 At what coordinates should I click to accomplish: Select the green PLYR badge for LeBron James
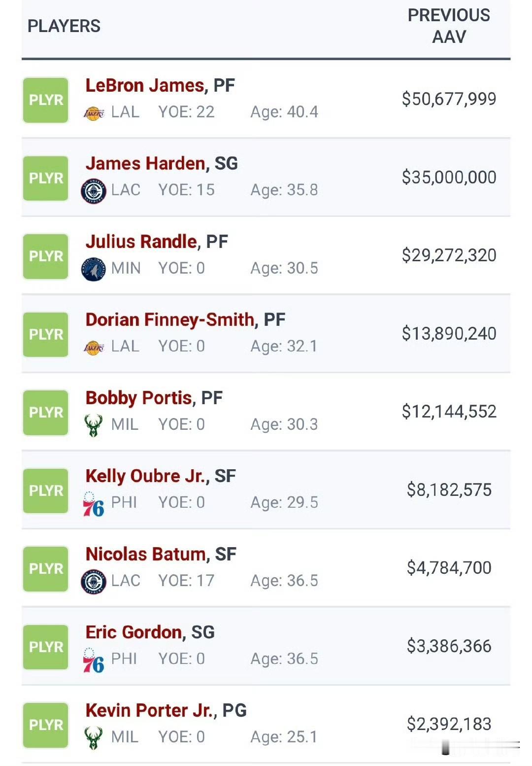[x=46, y=100]
